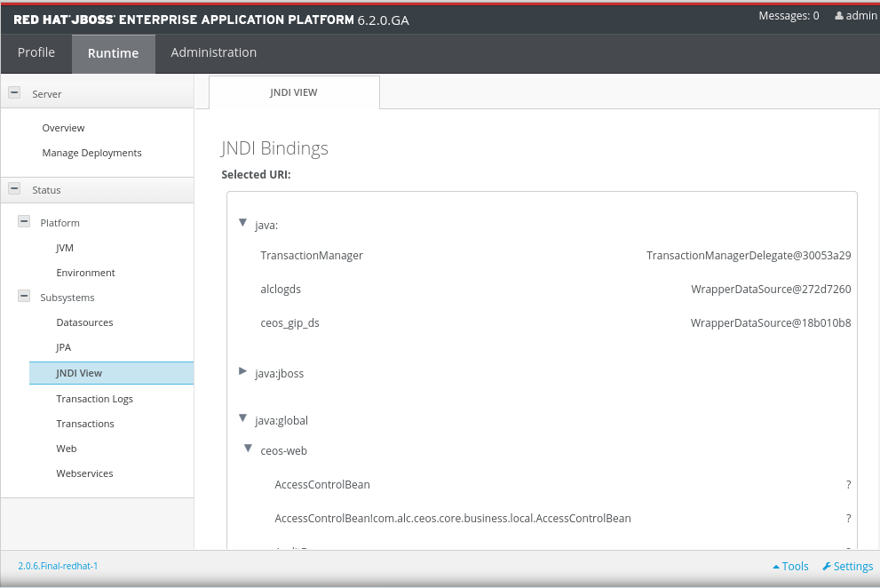880x588 pixels.
Task: Click the Server section header
Action: (97, 93)
